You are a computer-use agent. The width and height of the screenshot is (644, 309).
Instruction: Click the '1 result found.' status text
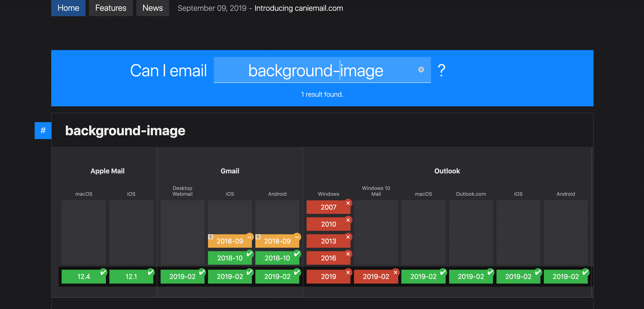322,94
